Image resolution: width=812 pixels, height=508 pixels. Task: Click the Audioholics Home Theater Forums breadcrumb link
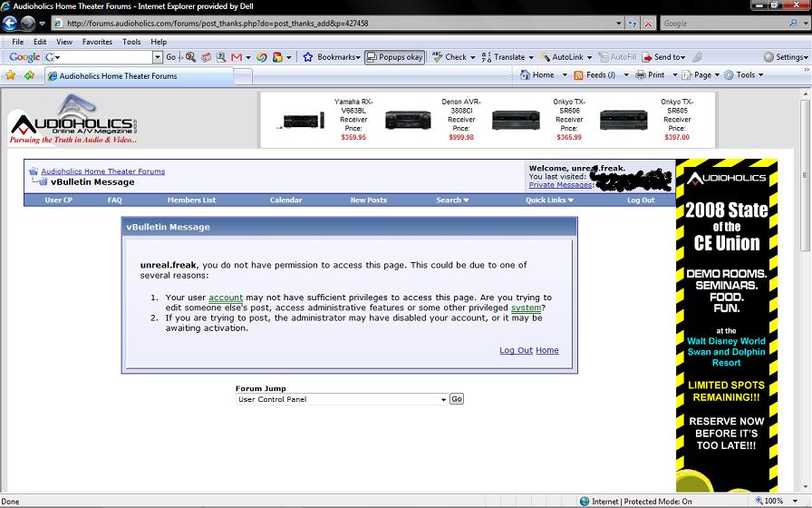coord(103,171)
